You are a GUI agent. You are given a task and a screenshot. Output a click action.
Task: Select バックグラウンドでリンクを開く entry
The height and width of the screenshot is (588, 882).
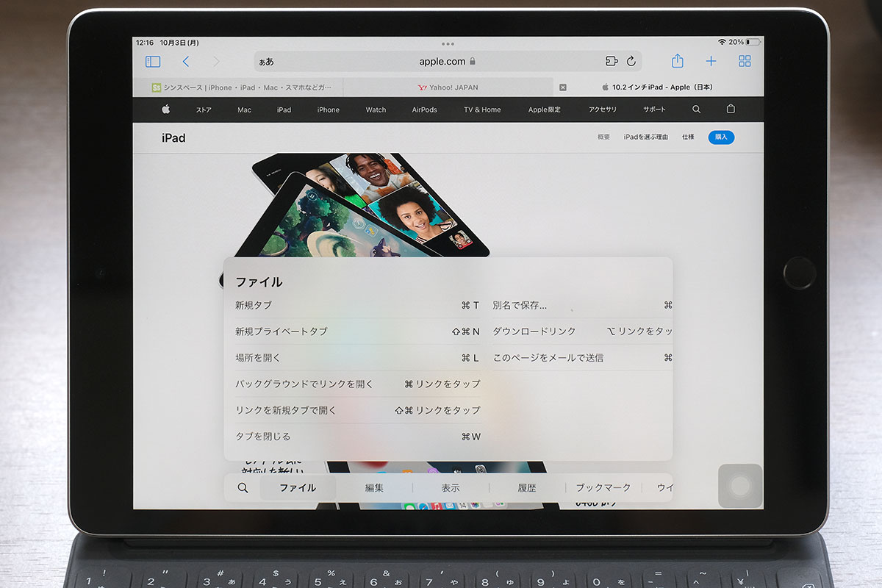click(357, 384)
